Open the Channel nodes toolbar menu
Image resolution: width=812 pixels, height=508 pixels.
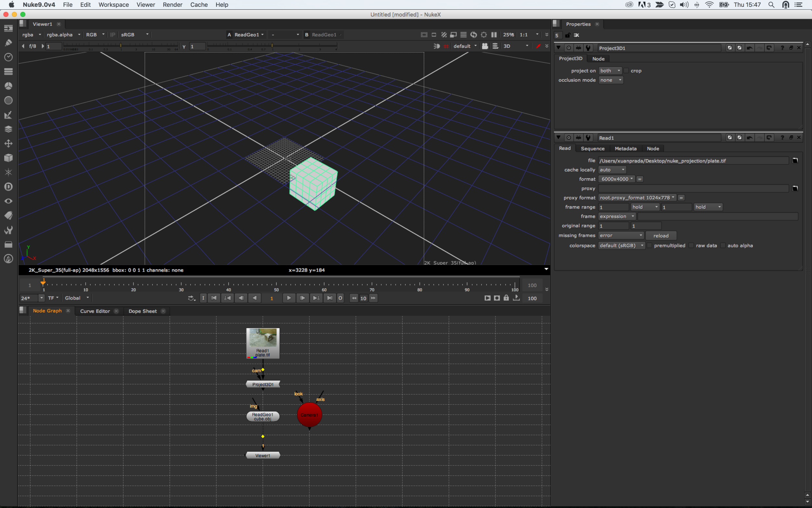tap(8, 72)
